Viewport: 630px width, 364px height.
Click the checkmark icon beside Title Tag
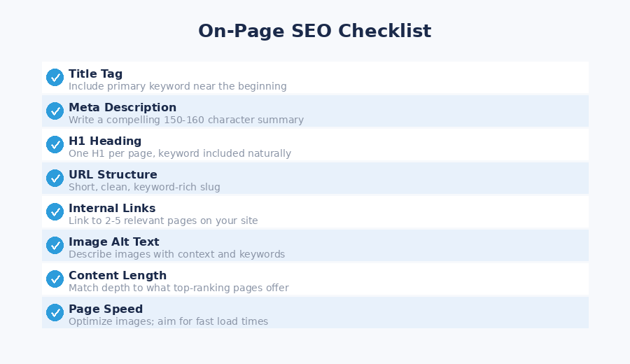pos(55,78)
